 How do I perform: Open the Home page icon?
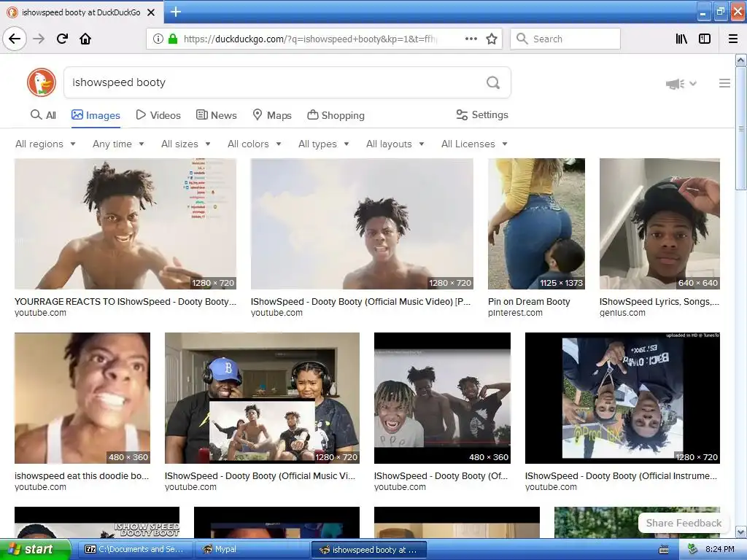[85, 39]
